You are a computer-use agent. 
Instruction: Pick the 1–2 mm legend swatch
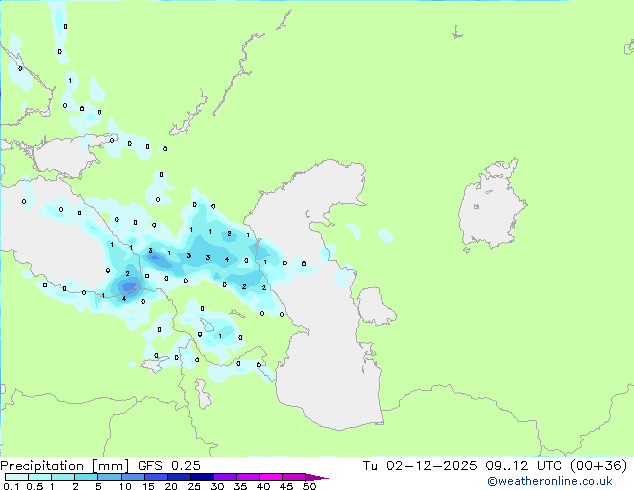point(63,477)
